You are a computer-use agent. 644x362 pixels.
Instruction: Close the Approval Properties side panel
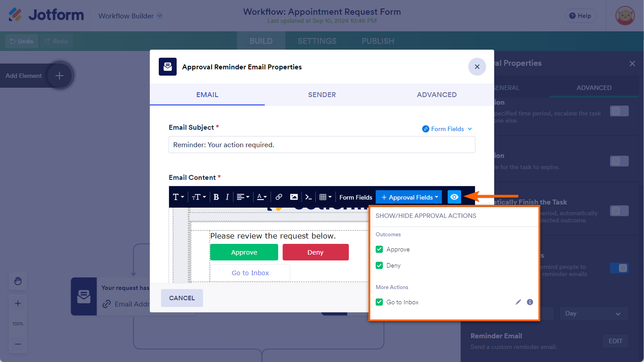[632, 64]
